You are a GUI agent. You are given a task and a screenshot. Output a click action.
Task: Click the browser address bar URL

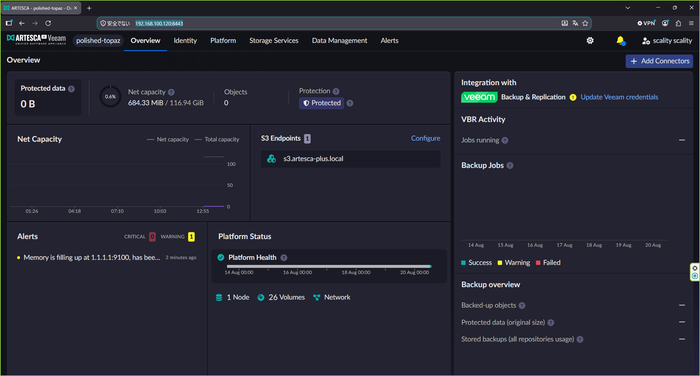(x=159, y=23)
